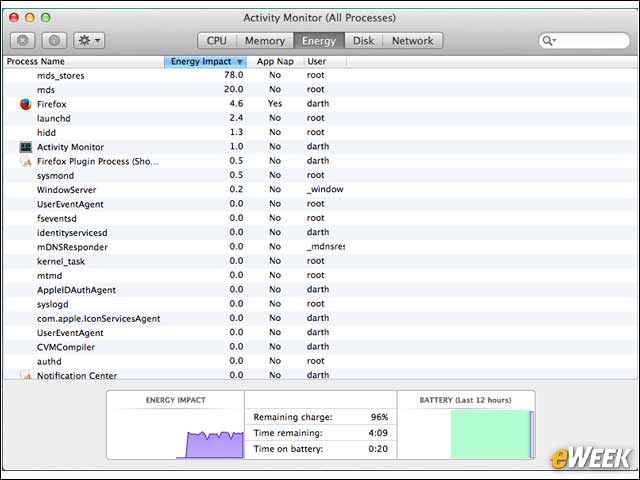Click the yellow minimize window button

coord(30,18)
